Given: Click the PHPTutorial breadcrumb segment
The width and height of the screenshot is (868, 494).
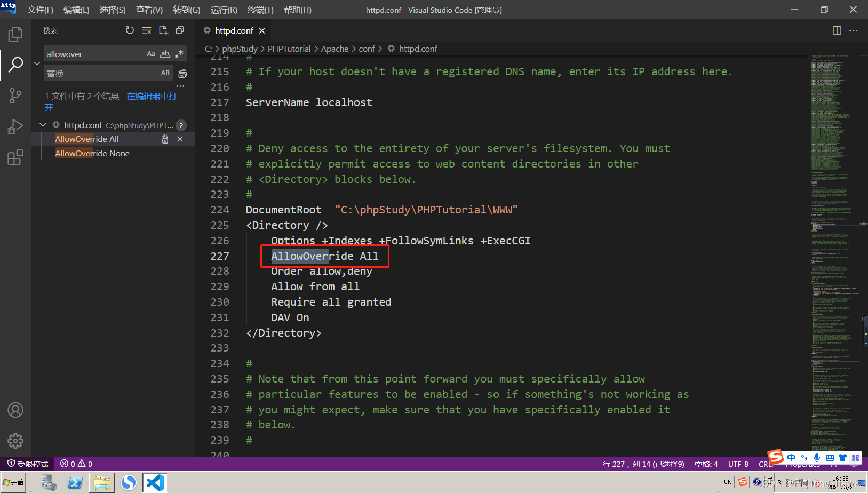Looking at the screenshot, I should (x=289, y=49).
